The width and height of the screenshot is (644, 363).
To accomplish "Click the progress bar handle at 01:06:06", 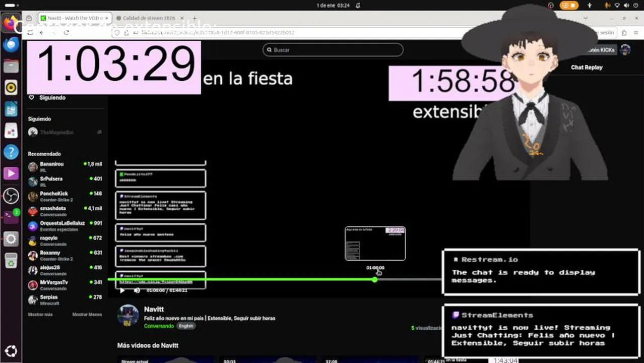I will click(374, 279).
